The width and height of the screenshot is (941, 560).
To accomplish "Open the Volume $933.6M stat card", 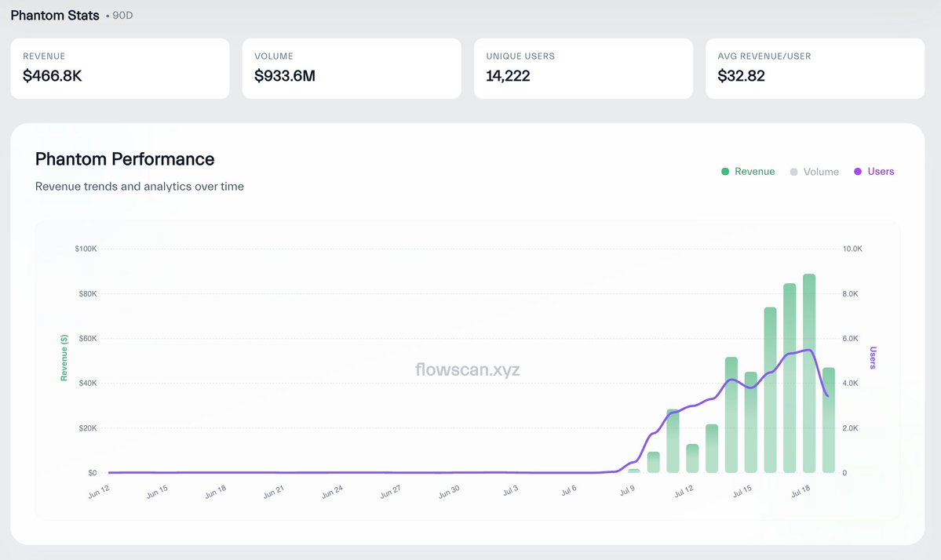I will pos(352,68).
